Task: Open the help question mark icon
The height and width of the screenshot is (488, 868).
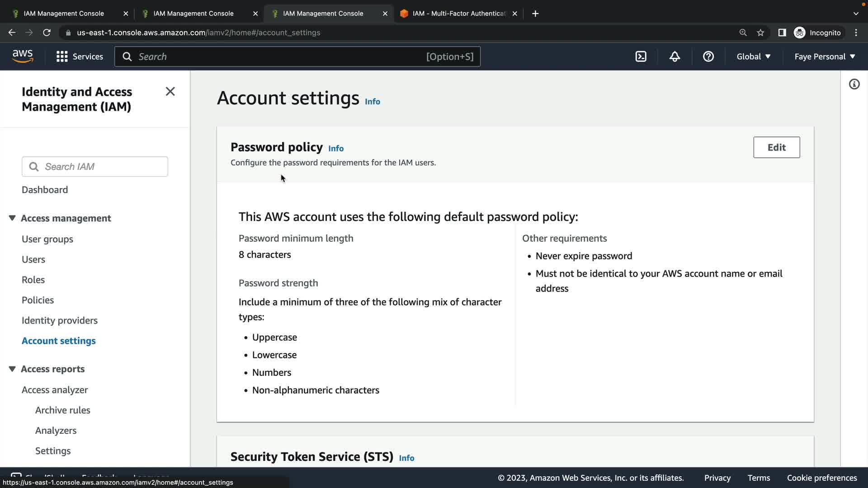Action: tap(708, 56)
